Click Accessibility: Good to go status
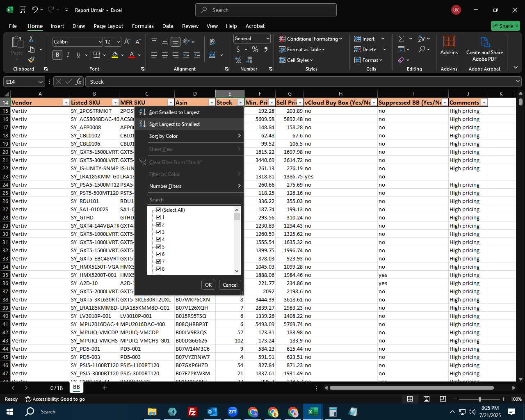Screen dimensions: 525x420 click(x=55, y=399)
